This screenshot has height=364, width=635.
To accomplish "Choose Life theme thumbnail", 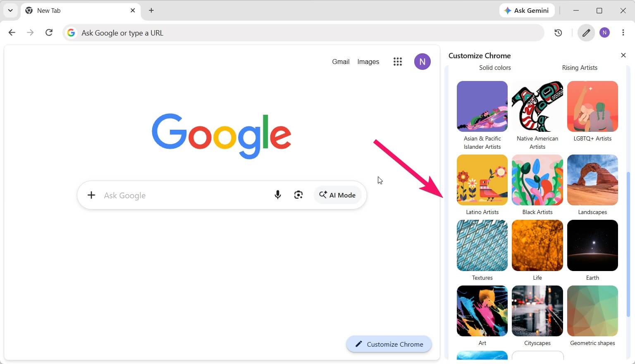I will point(537,245).
